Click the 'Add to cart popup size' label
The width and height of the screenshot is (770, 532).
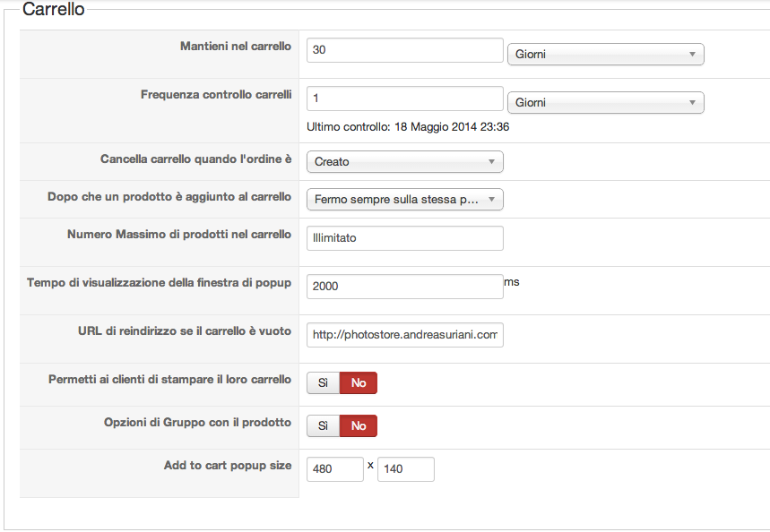click(x=227, y=466)
